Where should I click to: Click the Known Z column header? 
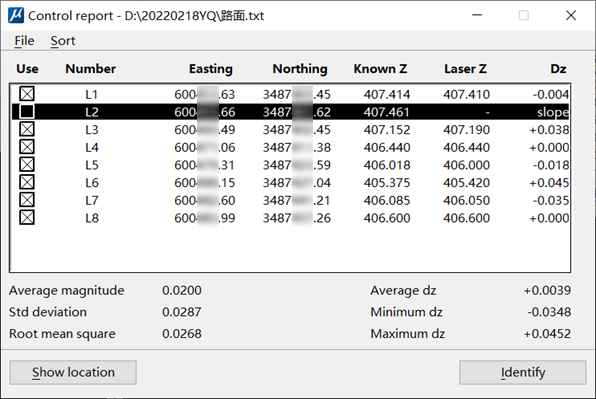tap(380, 69)
